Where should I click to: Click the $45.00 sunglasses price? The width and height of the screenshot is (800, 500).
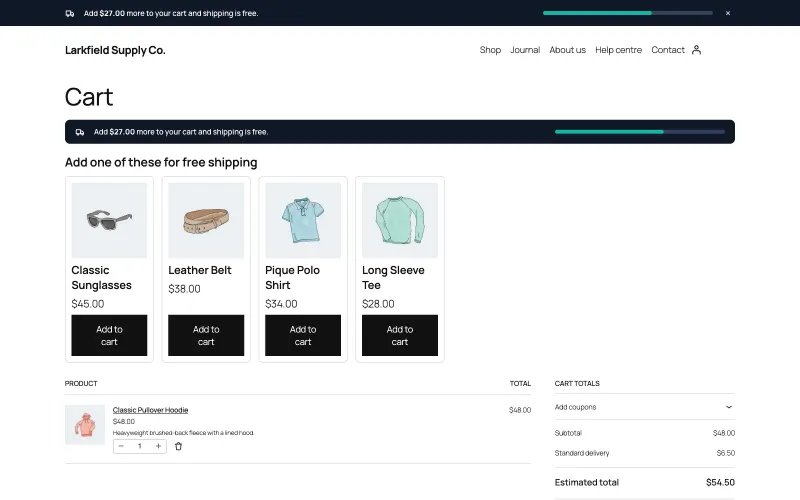(88, 304)
